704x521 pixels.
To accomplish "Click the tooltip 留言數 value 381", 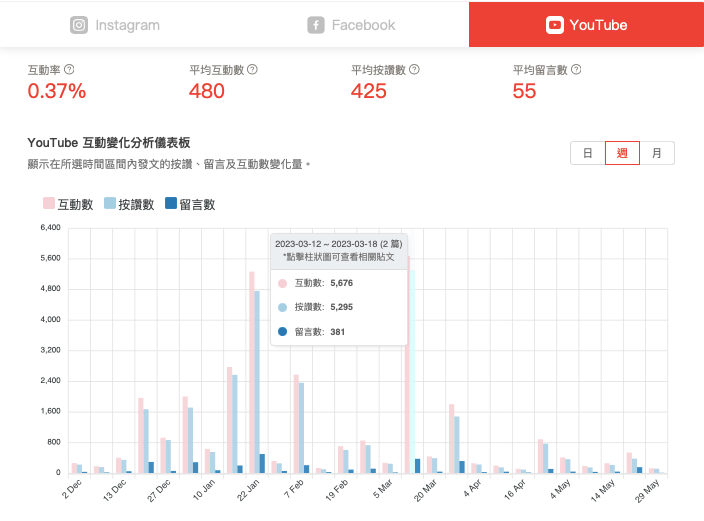I will pyautogui.click(x=338, y=332).
